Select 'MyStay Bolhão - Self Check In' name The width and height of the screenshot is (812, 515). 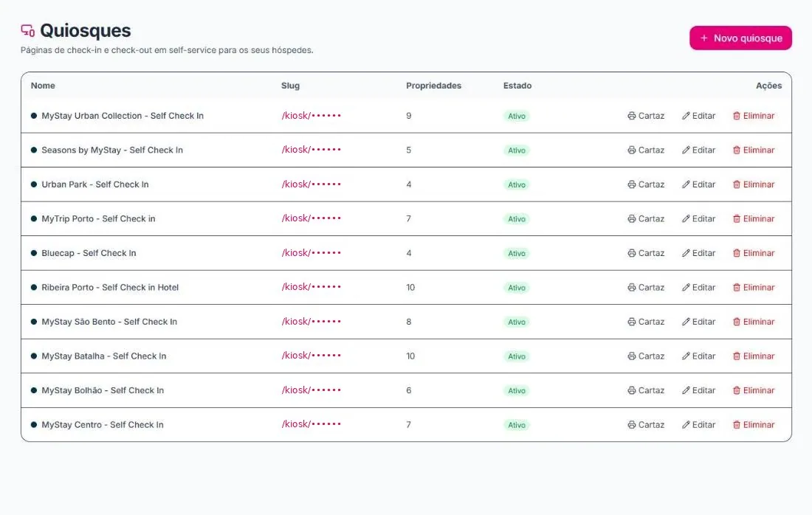[x=103, y=390]
